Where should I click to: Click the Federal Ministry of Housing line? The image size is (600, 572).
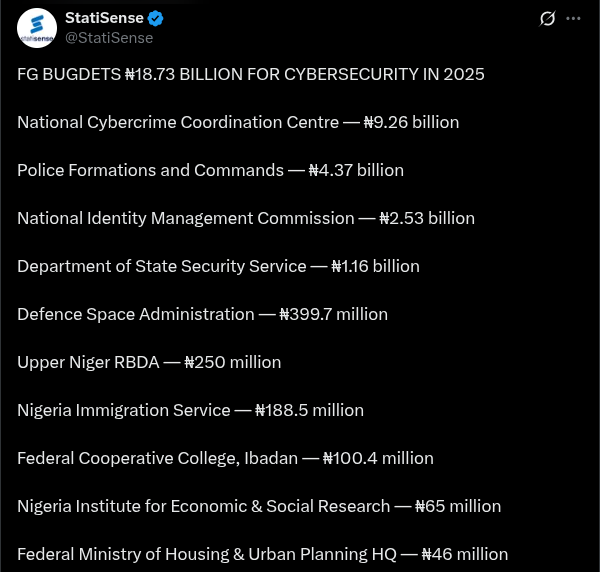[262, 554]
